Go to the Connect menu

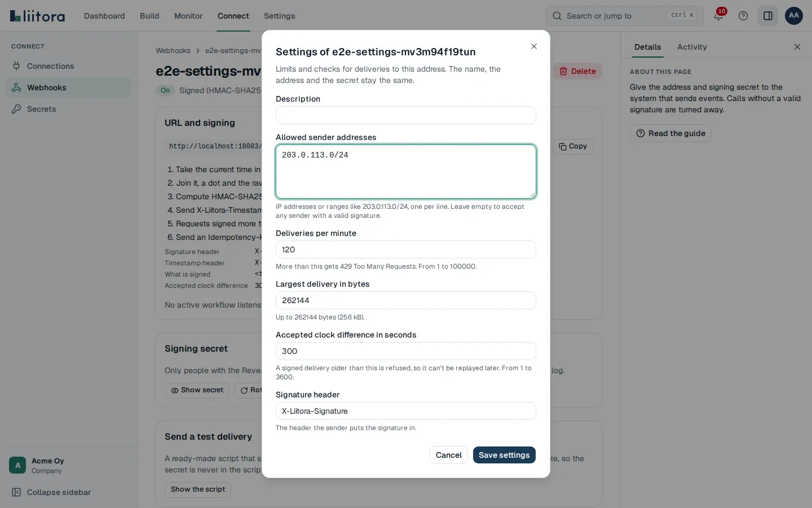click(x=233, y=16)
